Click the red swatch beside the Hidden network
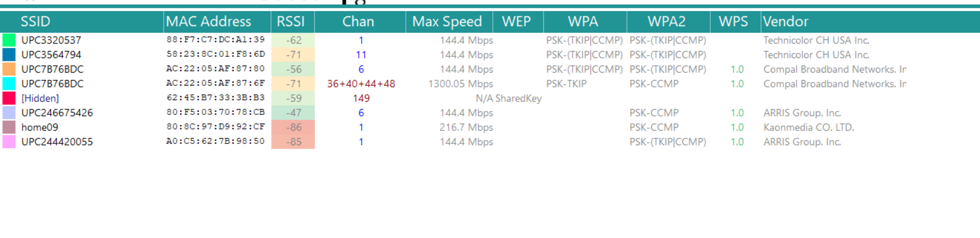The image size is (980, 238). click(x=9, y=98)
